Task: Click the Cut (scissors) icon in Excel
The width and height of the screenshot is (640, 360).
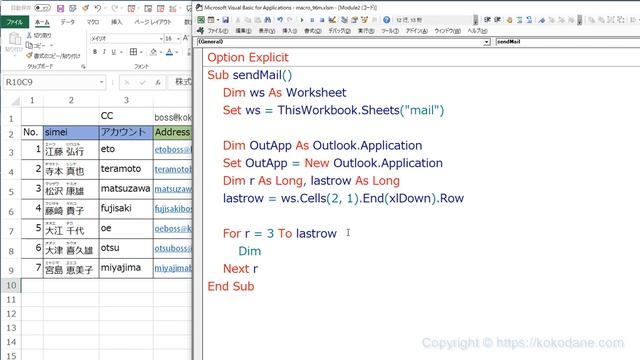Action: 29,36
